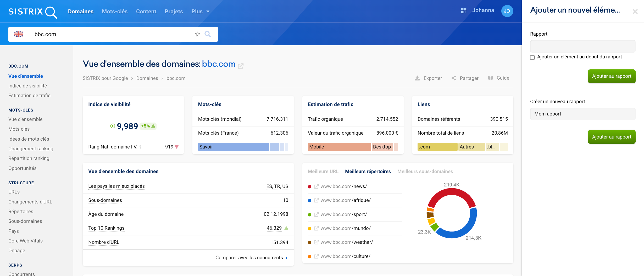Click Trafic organique value 2.714.552

(x=387, y=119)
